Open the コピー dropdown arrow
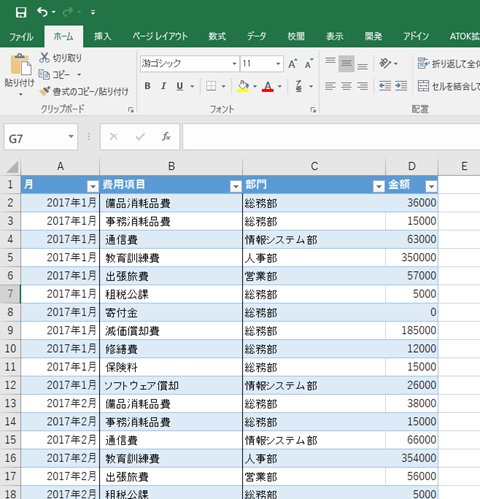Viewport: 480px width, 499px height. pyautogui.click(x=79, y=74)
